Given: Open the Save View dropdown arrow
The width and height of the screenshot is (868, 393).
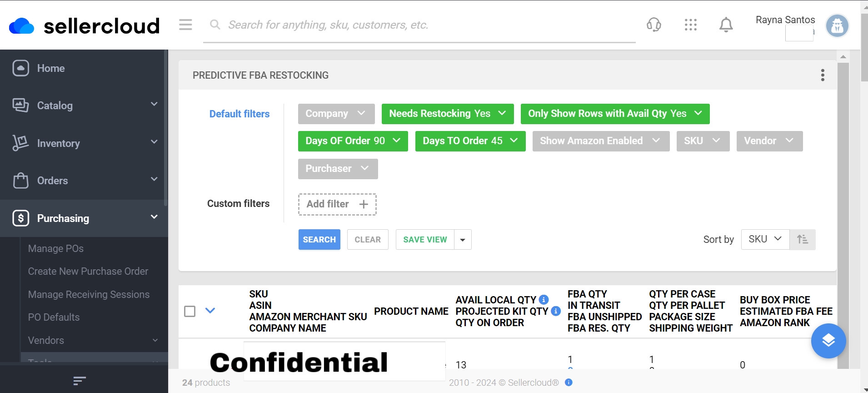Looking at the screenshot, I should click(463, 240).
